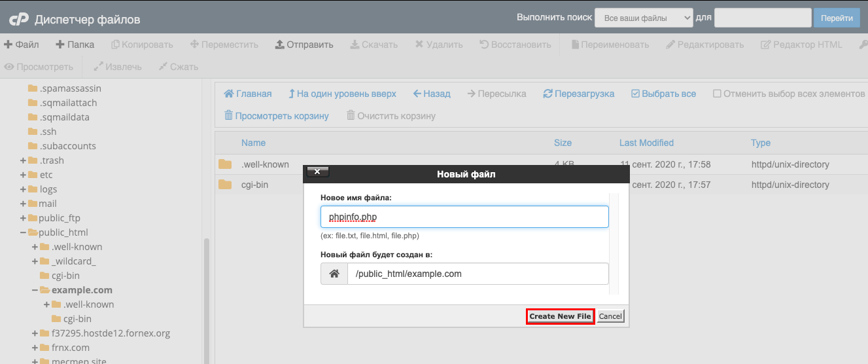
Task: Go to Главная home directory
Action: coord(248,94)
